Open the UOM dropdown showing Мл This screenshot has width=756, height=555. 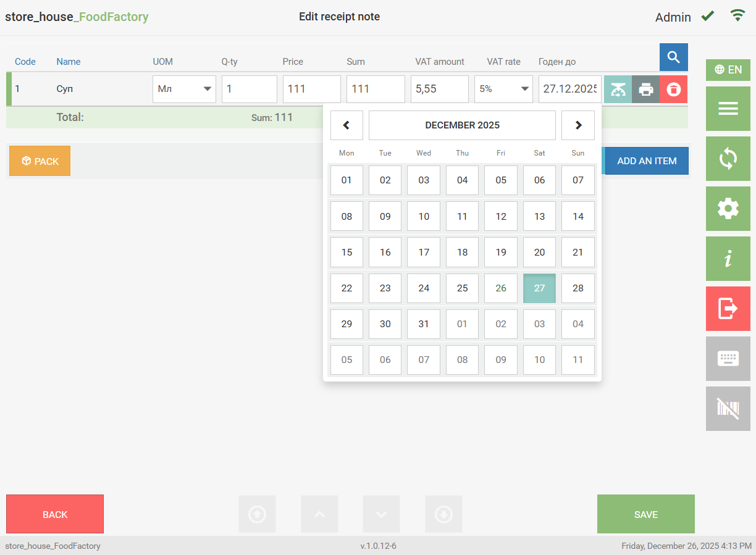[184, 89]
